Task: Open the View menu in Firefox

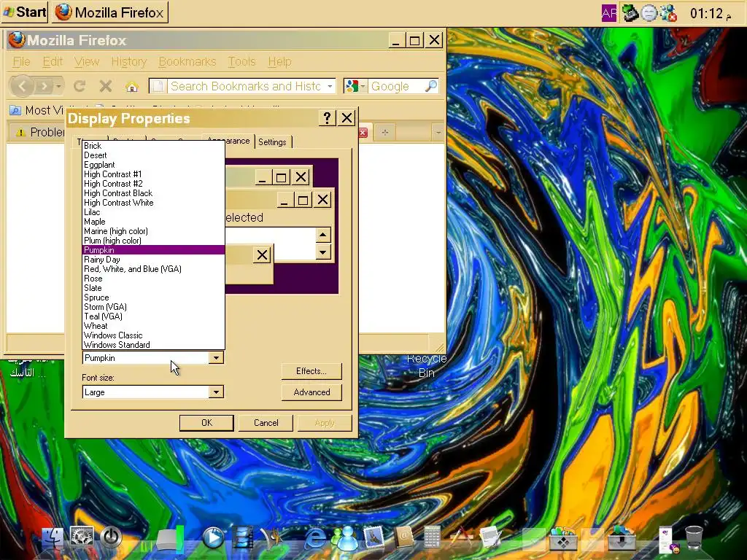Action: [87, 62]
